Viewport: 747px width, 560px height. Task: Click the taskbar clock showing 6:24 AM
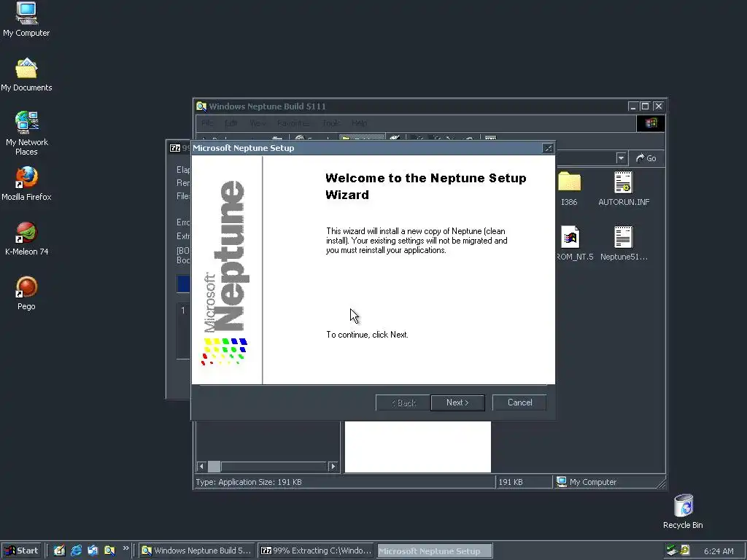pos(719,551)
